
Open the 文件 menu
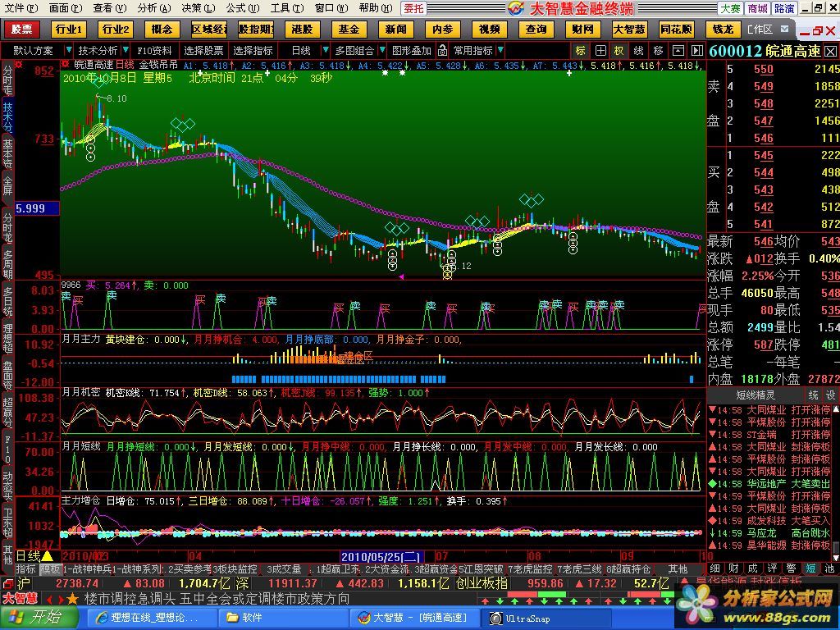click(x=21, y=8)
